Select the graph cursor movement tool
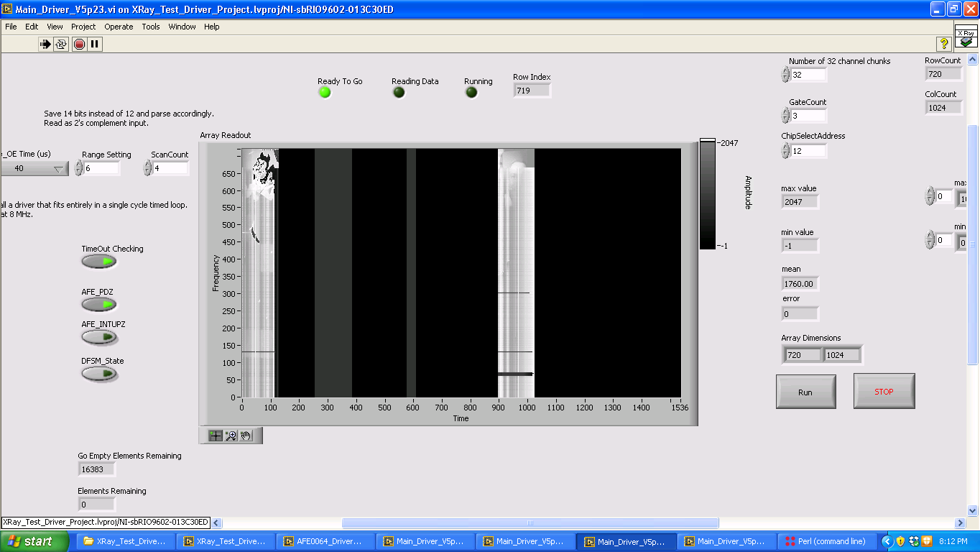This screenshot has height=552, width=980. tap(216, 435)
